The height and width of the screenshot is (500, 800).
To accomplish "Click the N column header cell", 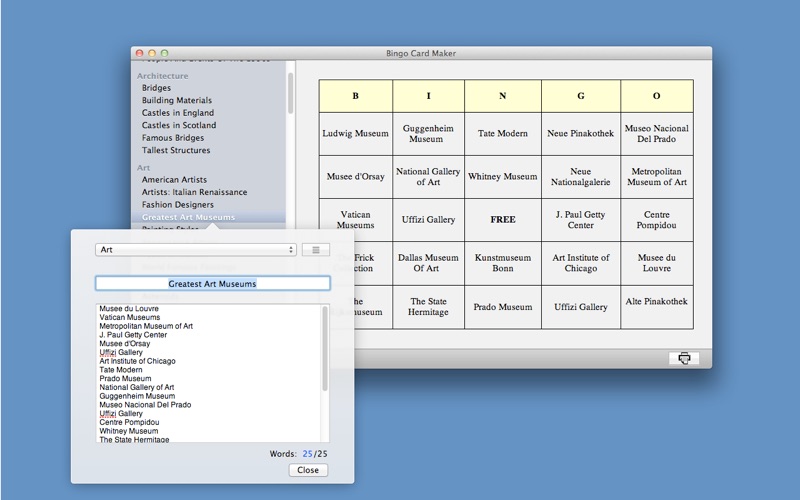I will [503, 96].
